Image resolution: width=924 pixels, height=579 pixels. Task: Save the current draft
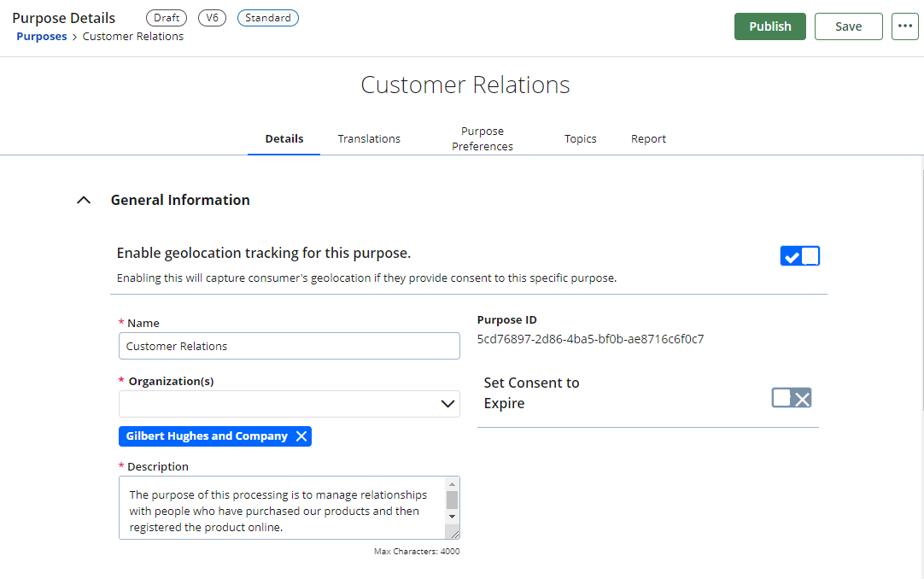pyautogui.click(x=848, y=26)
